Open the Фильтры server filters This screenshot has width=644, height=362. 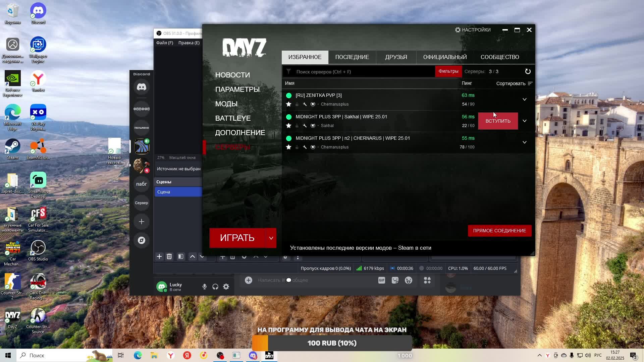click(448, 71)
